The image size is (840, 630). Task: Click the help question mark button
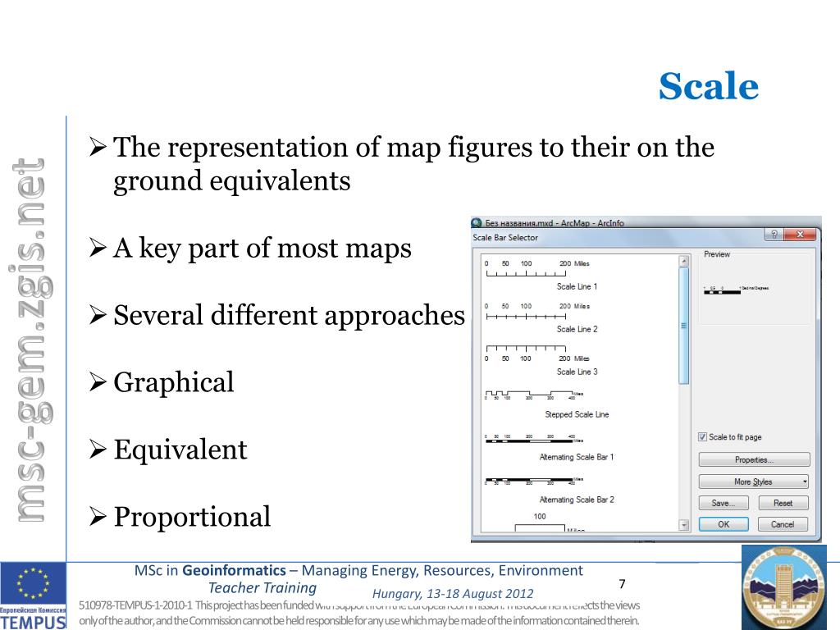click(x=774, y=234)
